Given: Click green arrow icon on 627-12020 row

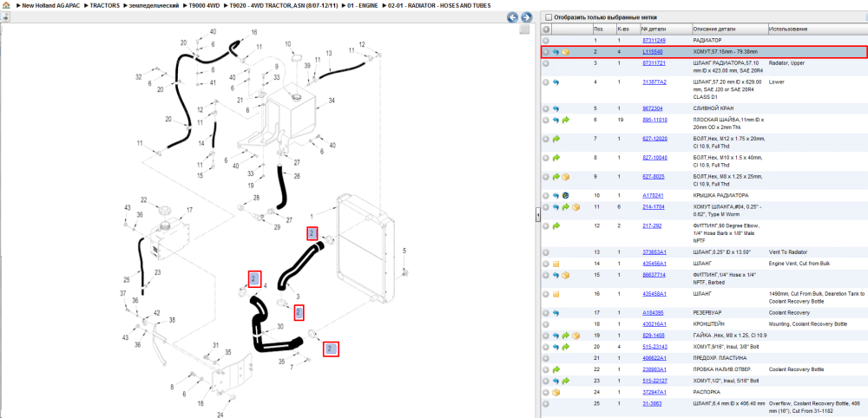Looking at the screenshot, I should point(556,139).
